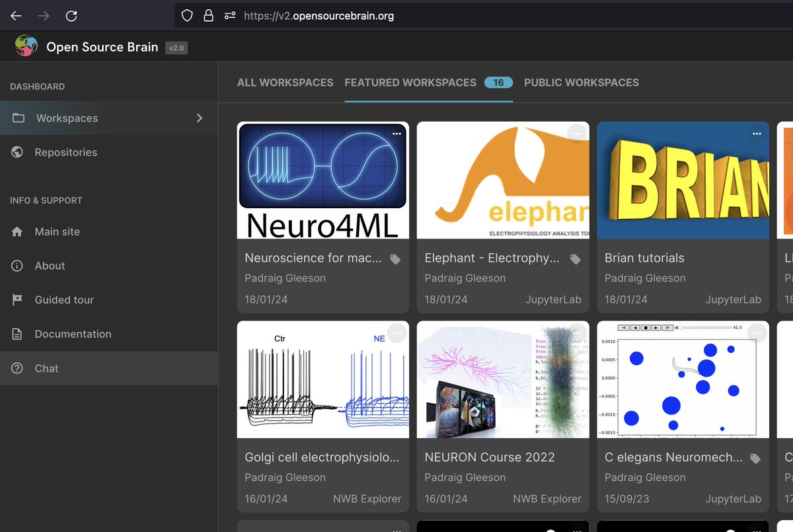The image size is (793, 532).
Task: Open Brian tutorials thumbnail image
Action: pos(683,180)
